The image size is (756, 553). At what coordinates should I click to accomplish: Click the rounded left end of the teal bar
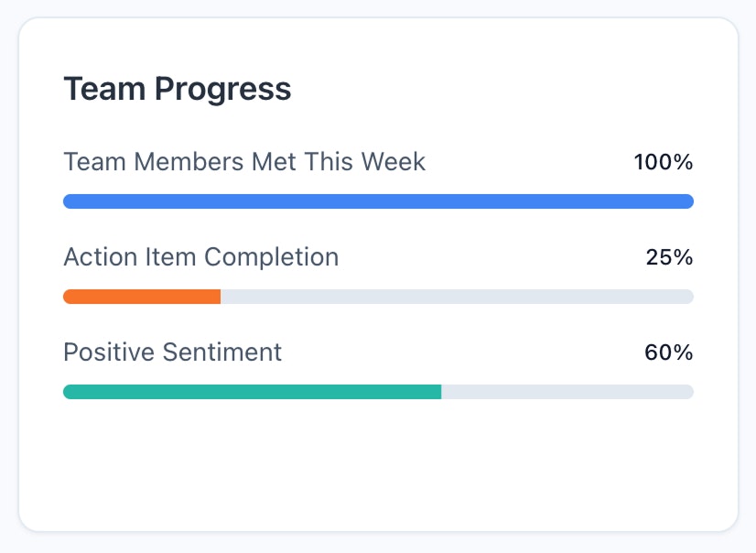(68, 392)
